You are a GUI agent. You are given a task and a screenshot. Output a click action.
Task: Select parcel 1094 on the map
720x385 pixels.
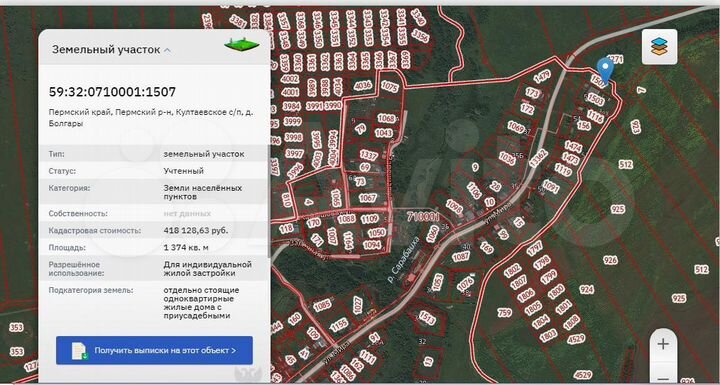coord(371,245)
